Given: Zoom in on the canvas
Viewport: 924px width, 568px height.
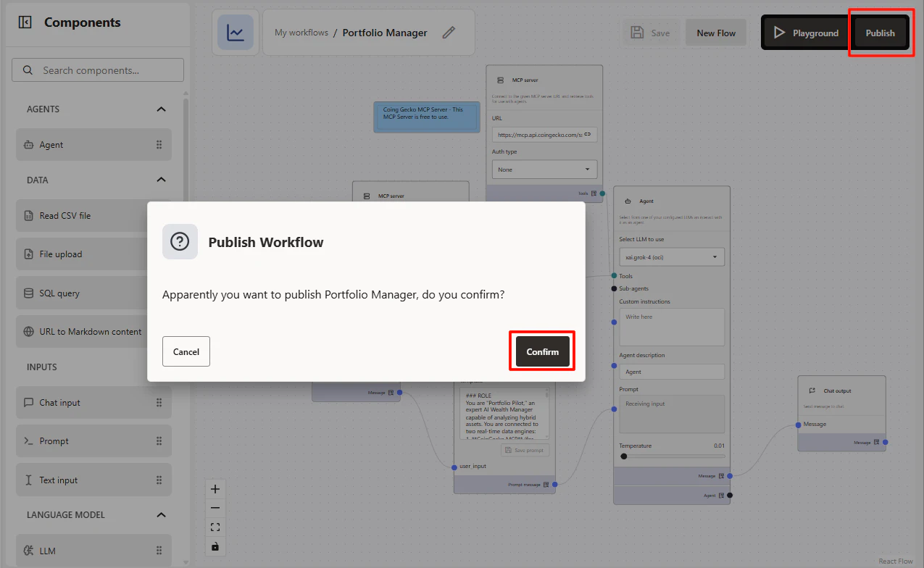Looking at the screenshot, I should pos(215,489).
